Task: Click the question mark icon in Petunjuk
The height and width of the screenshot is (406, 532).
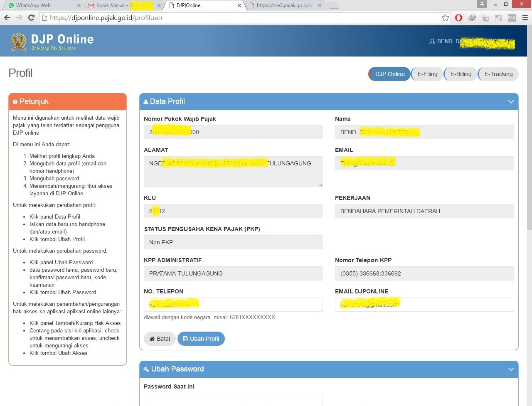Action: [x=15, y=102]
